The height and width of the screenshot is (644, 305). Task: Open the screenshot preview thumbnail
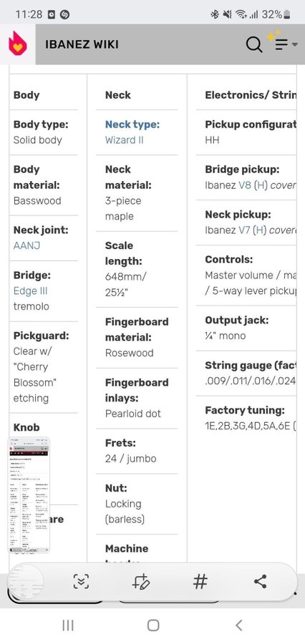29,495
